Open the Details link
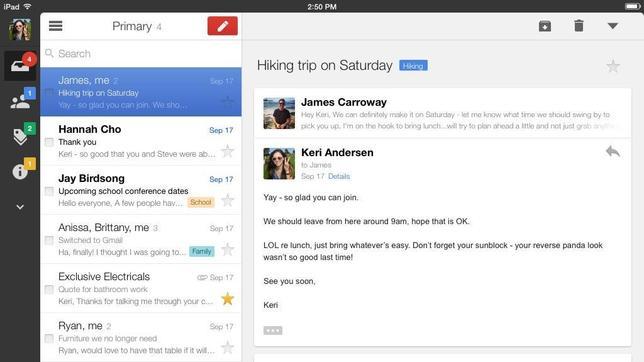Image resolution: width=644 pixels, height=362 pixels. pos(339,176)
